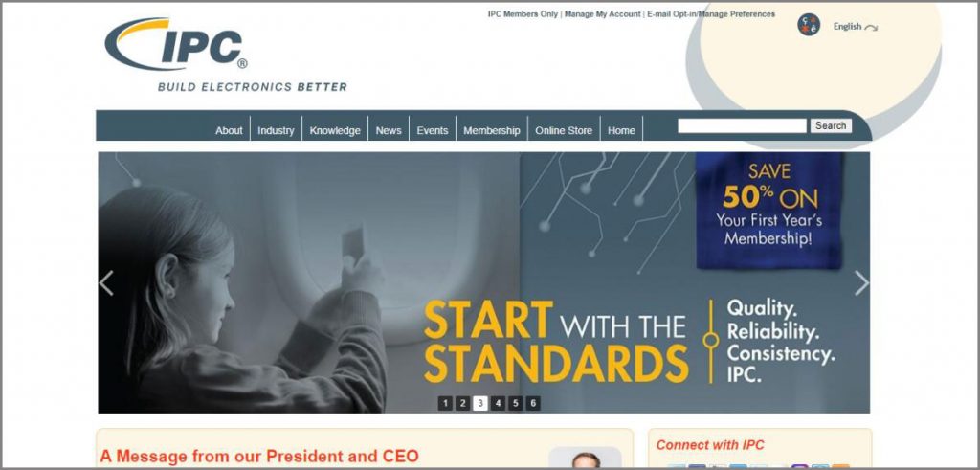Screen dimensions: 980x470
Task: Select carousel slide 5
Action: [515, 403]
